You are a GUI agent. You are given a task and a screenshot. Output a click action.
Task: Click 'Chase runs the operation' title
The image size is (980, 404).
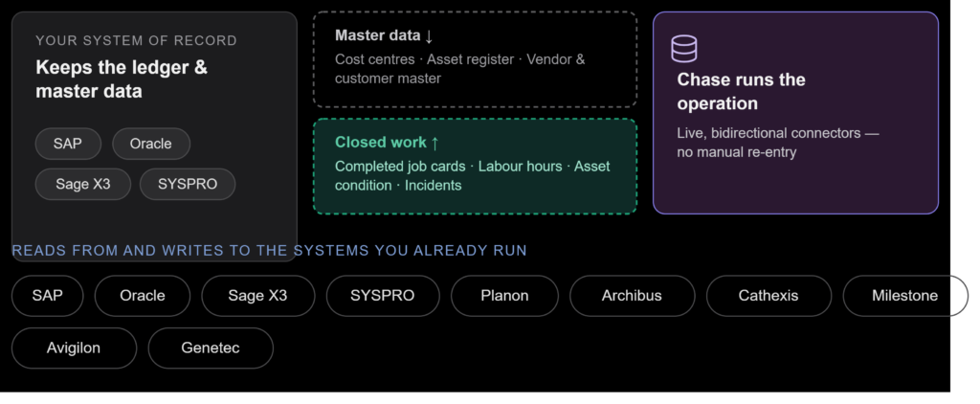742,91
